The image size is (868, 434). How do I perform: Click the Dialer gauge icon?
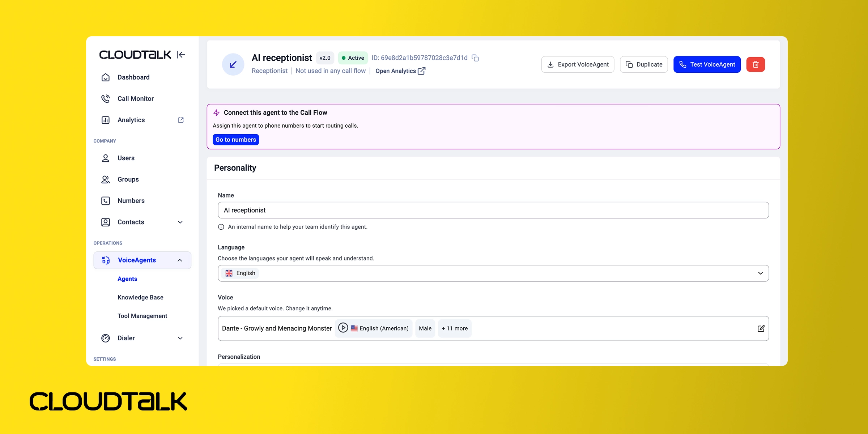pos(106,338)
